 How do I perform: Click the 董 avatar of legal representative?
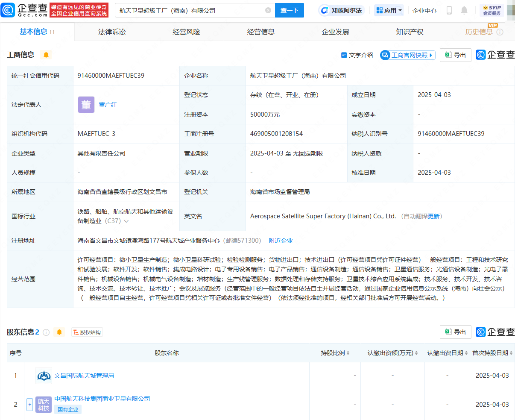click(x=86, y=105)
